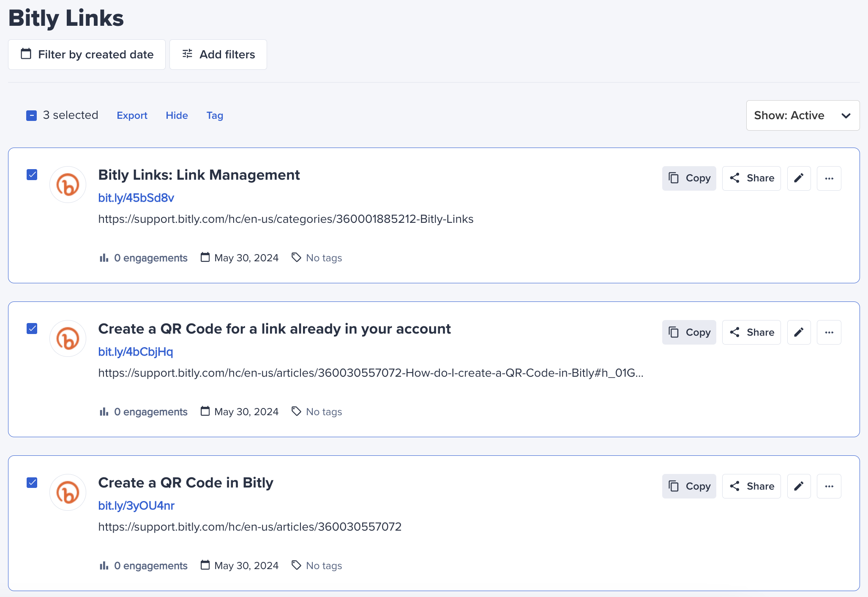This screenshot has height=597, width=868.
Task: Click the Add filters button
Action: (x=218, y=55)
